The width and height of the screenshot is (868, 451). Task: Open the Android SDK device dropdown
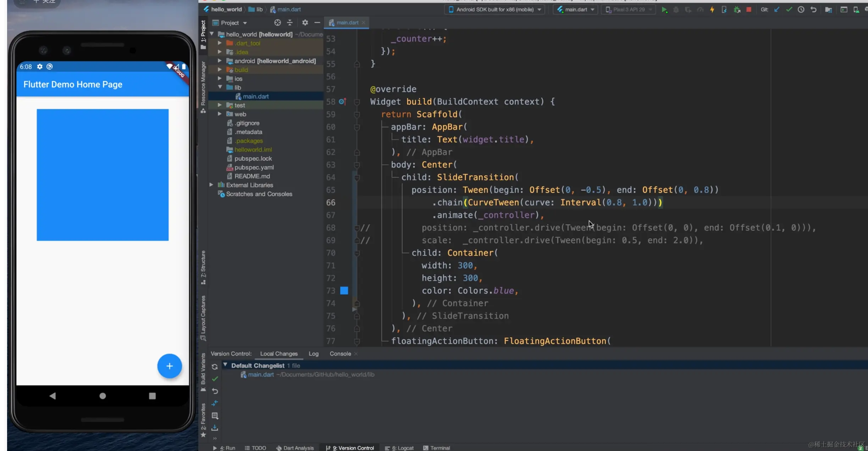(494, 10)
